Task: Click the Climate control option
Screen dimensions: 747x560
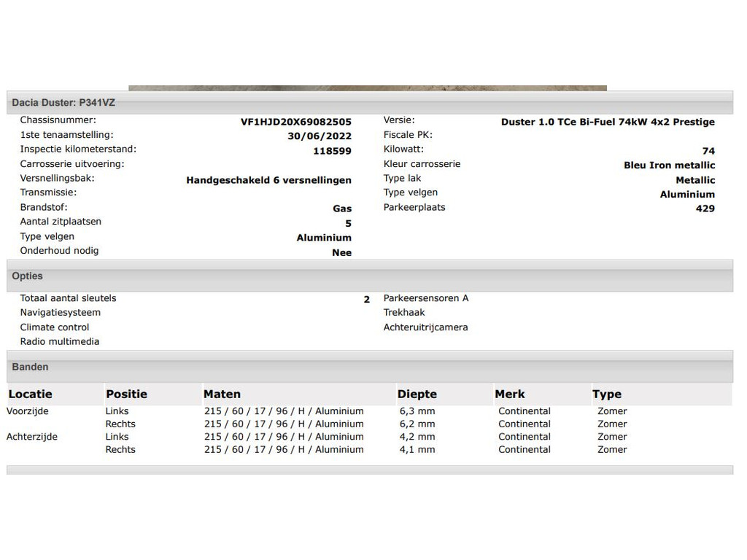Action: click(54, 327)
